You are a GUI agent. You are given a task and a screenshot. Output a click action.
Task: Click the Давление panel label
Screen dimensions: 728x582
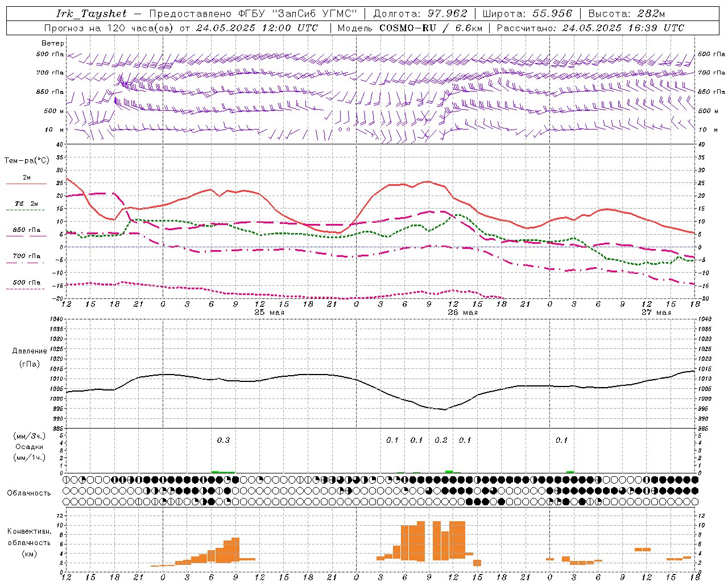(x=30, y=351)
